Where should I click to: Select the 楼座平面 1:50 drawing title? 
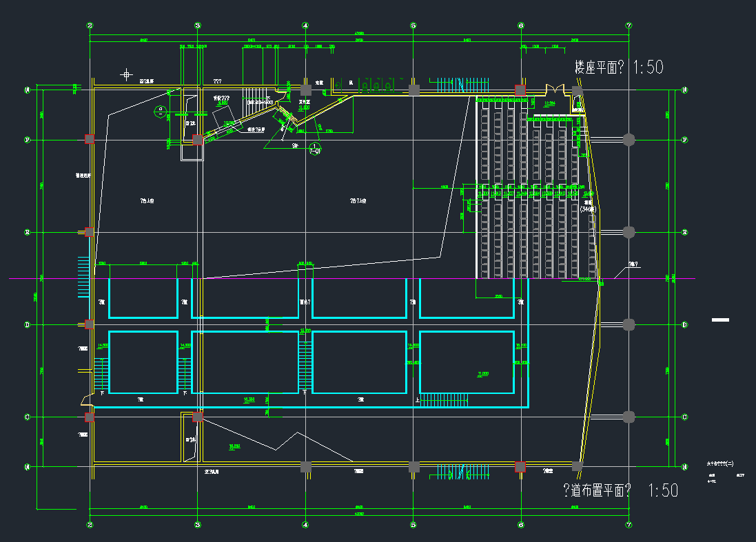coord(618,67)
